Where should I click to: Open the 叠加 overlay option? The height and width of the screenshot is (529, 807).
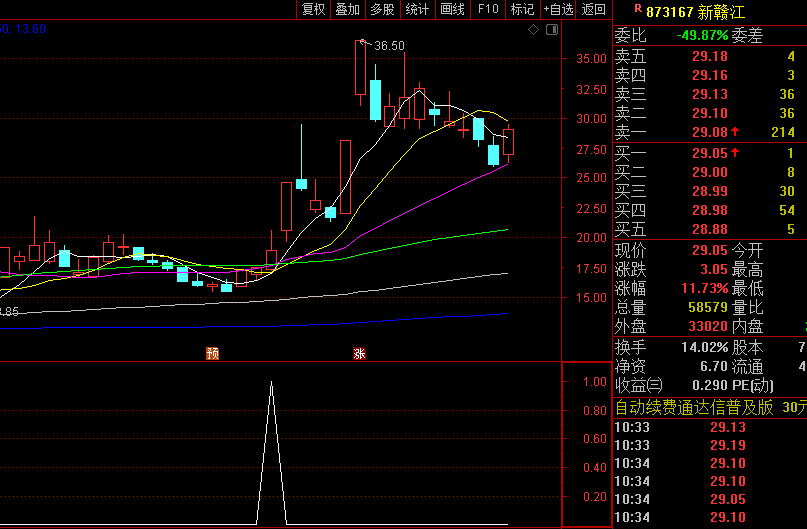(x=347, y=9)
